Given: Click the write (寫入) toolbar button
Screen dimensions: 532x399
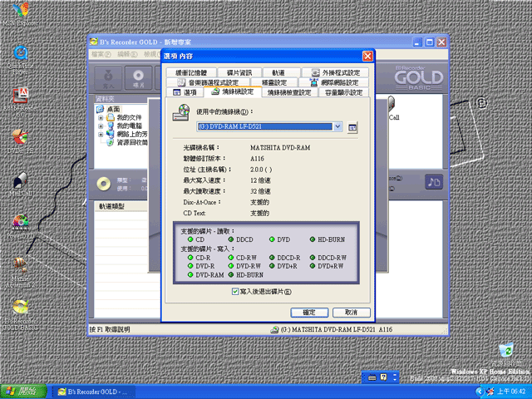Looking at the screenshot, I should [108, 78].
